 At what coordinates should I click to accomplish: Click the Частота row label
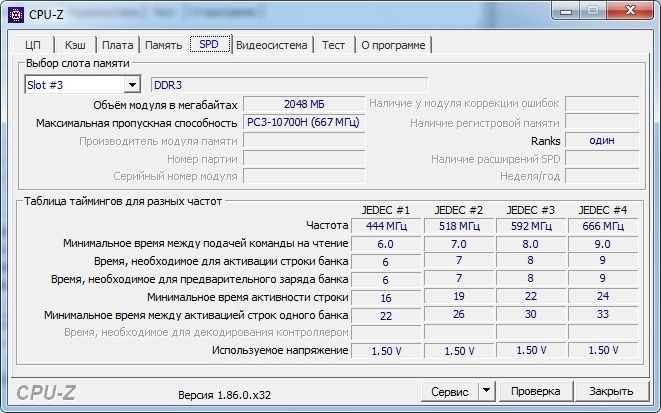click(x=327, y=225)
